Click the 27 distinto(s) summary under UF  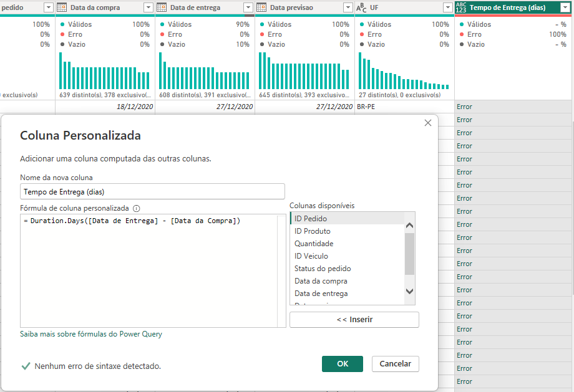click(400, 95)
